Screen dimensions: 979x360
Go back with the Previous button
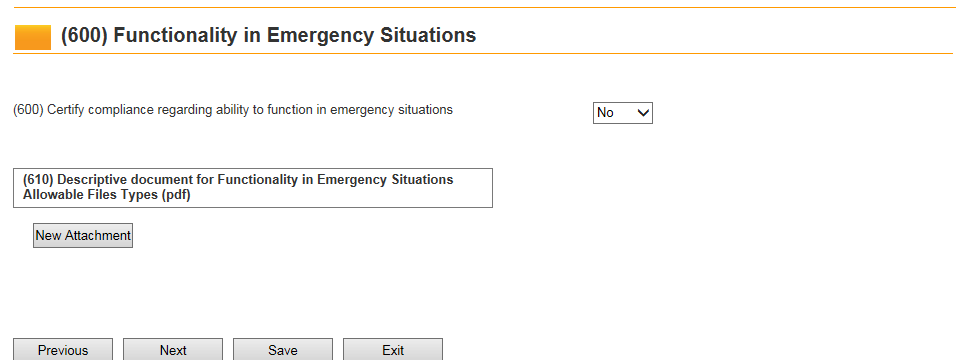point(63,350)
